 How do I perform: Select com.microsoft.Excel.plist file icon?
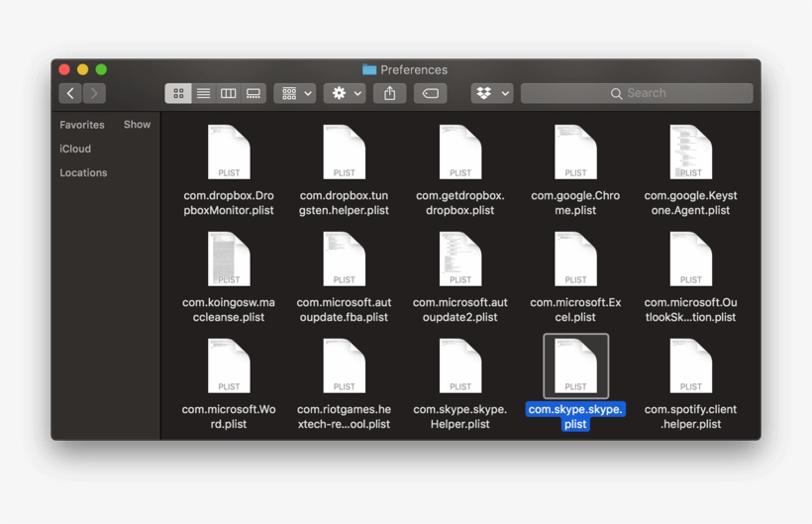(x=576, y=259)
